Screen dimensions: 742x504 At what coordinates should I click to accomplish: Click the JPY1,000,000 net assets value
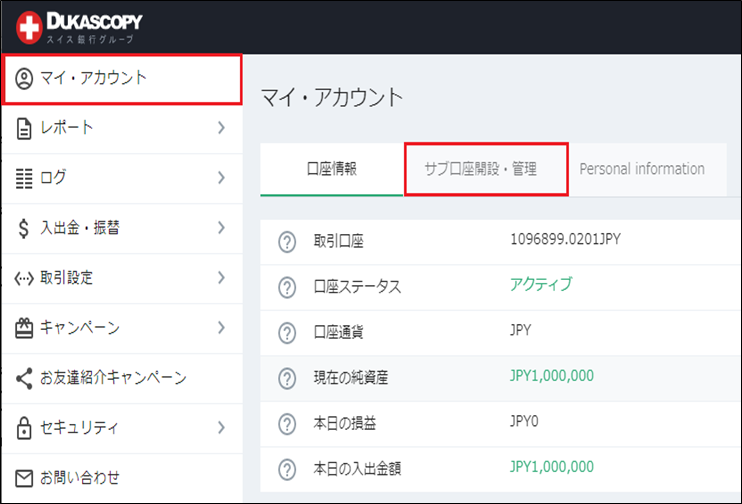tap(552, 376)
